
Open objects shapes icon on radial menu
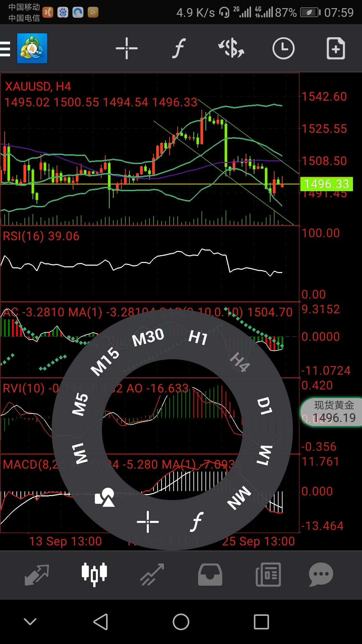(105, 497)
